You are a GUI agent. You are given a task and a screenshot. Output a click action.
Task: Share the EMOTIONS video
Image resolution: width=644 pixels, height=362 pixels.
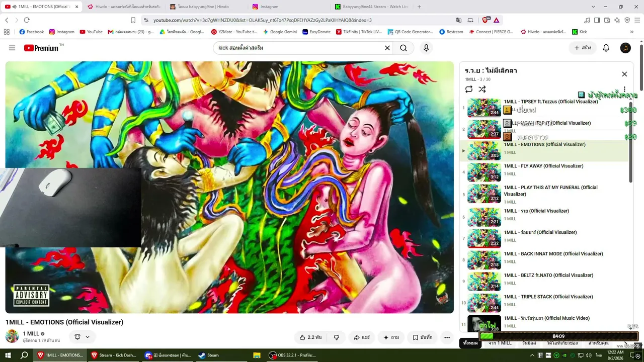(x=362, y=337)
